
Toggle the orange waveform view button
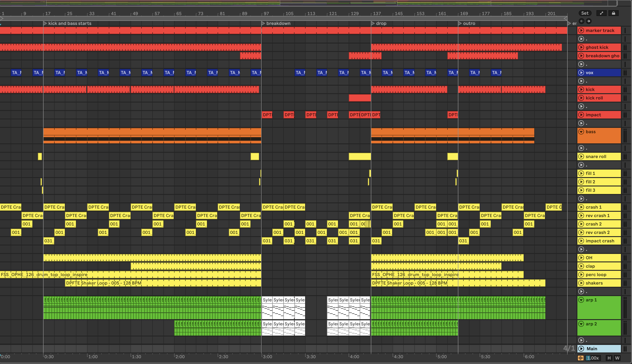(581, 358)
